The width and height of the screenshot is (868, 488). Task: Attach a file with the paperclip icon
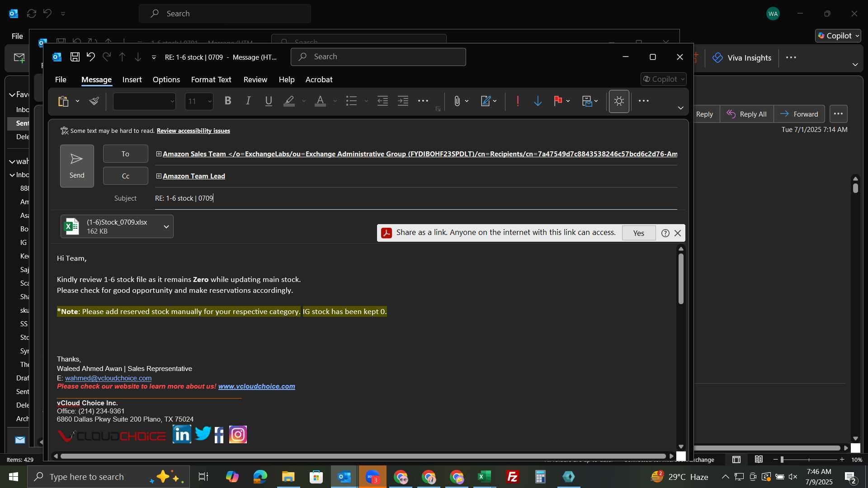tap(457, 101)
